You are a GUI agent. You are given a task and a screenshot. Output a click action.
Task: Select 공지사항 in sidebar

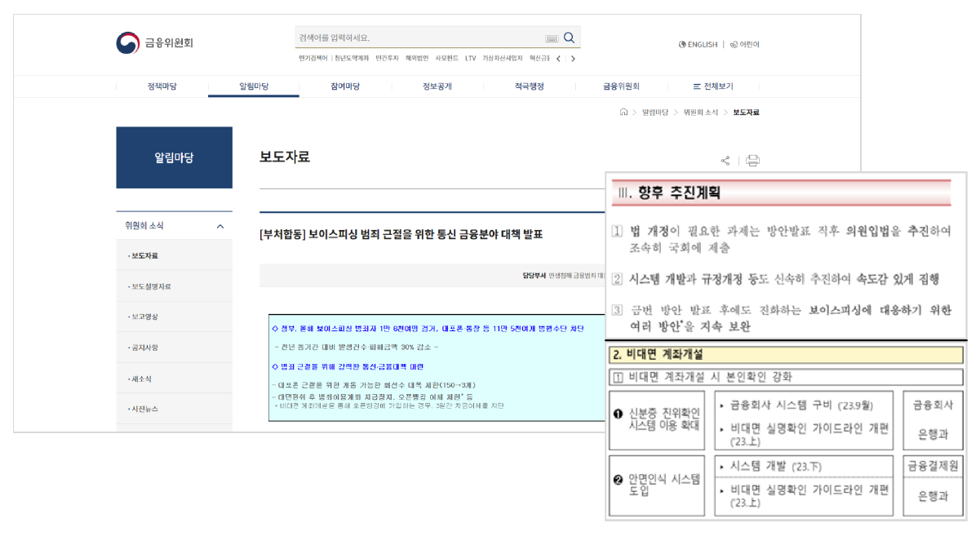174,348
